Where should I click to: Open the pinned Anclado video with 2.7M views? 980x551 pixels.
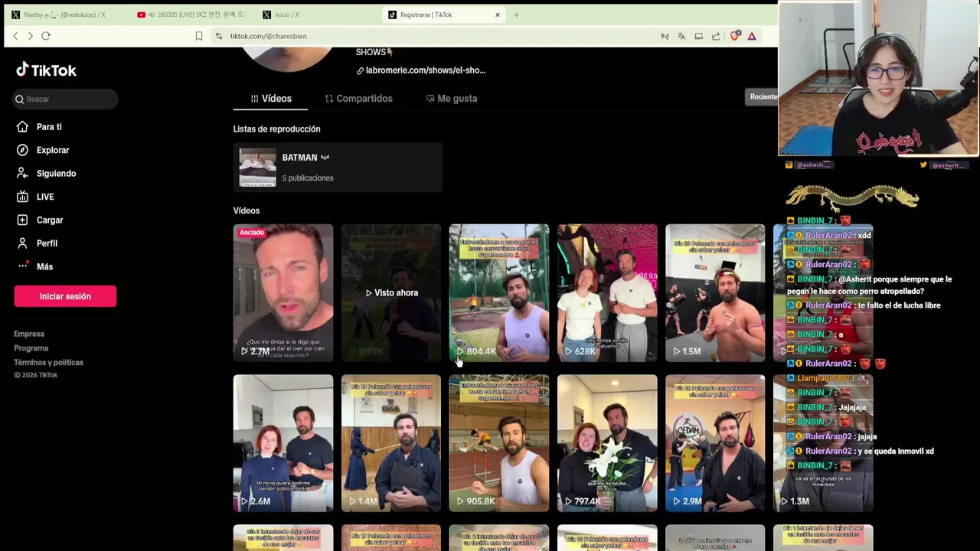pyautogui.click(x=283, y=292)
